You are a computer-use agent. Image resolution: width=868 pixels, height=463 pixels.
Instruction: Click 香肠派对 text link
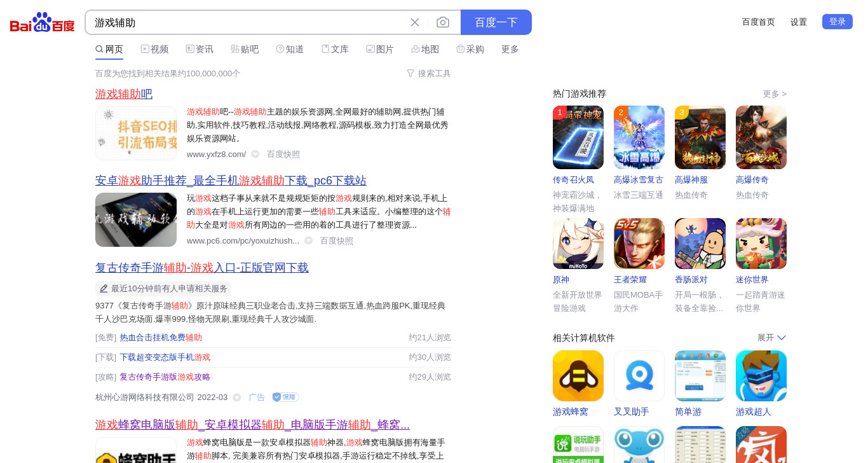coord(691,280)
